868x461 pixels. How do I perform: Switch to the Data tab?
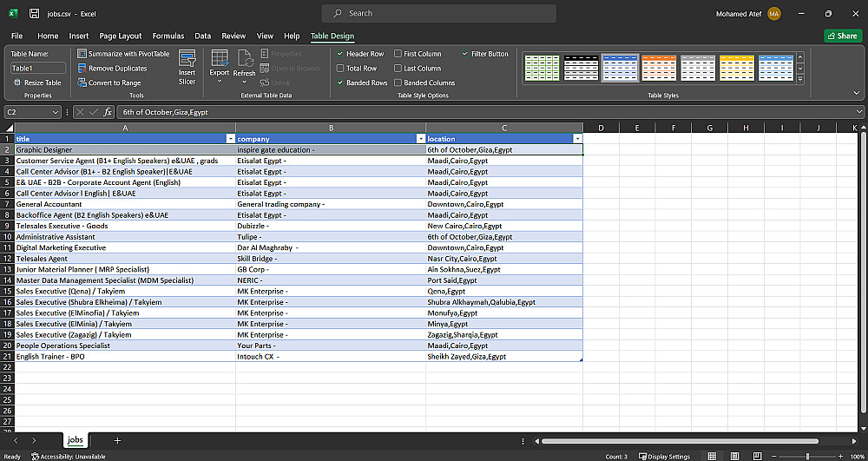(x=202, y=36)
